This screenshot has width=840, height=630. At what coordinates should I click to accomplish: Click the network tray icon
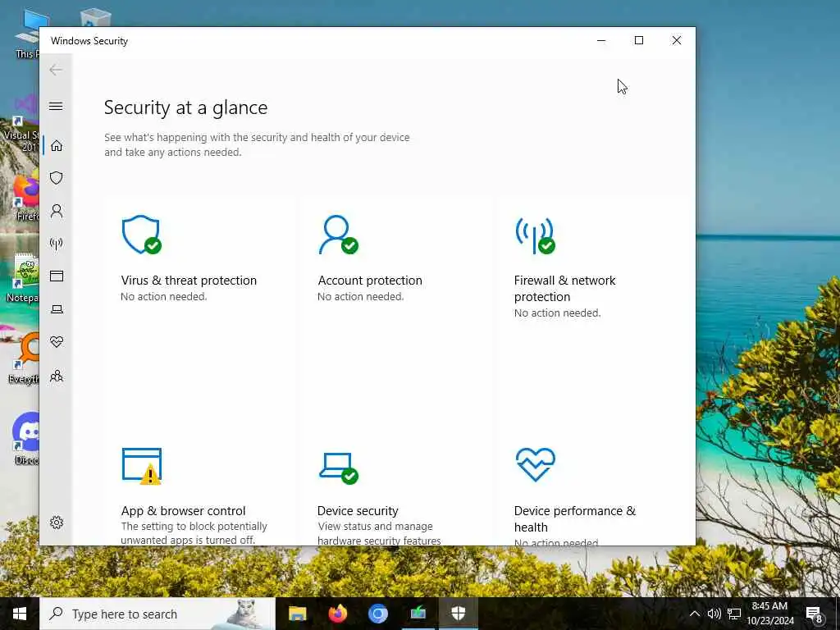click(734, 614)
